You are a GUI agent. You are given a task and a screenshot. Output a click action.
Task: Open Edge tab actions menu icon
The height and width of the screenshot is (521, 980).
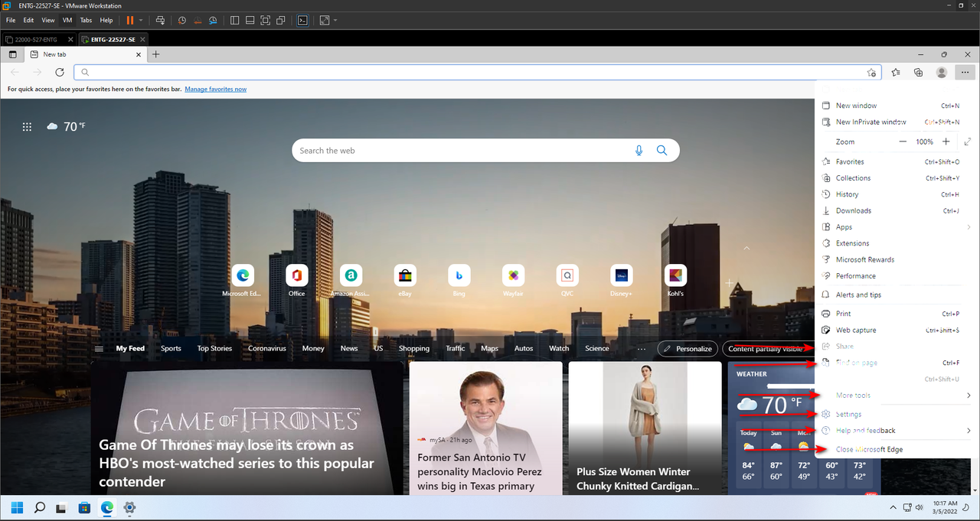pyautogui.click(x=12, y=54)
